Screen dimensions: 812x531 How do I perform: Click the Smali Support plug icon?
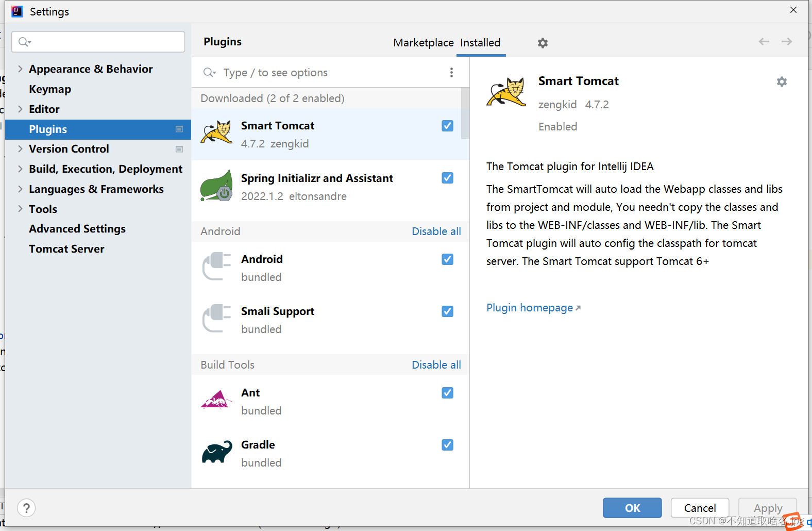(216, 318)
